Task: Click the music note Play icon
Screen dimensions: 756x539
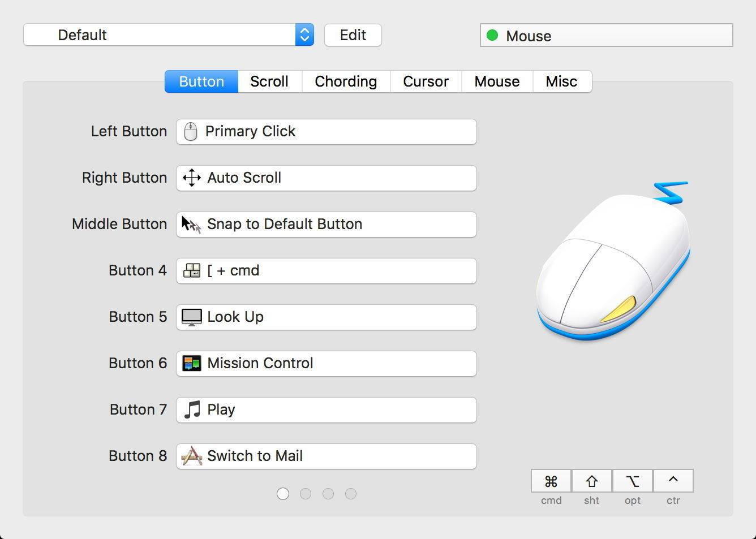Action: tap(192, 409)
